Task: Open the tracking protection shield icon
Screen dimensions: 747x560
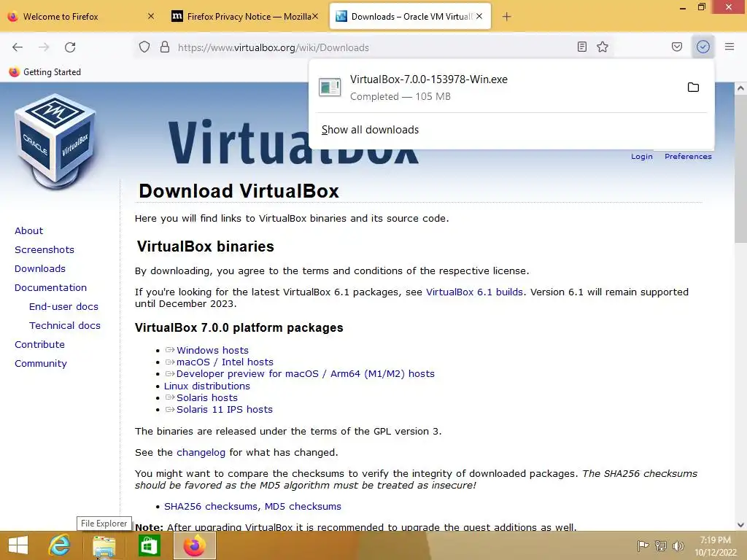Action: [x=144, y=47]
